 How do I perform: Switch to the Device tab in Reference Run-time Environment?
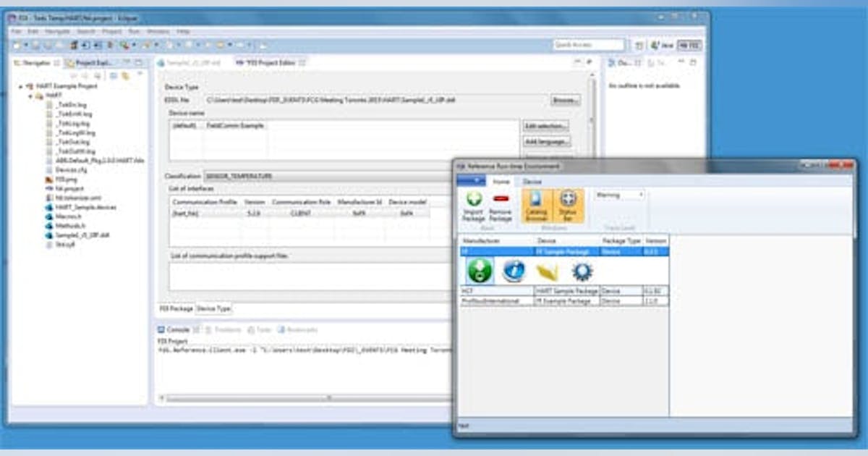coord(532,182)
